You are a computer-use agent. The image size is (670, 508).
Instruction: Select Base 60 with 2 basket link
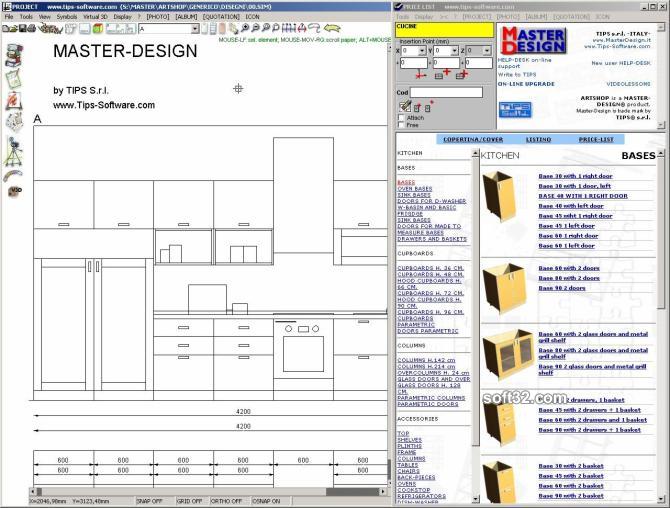coord(571,486)
